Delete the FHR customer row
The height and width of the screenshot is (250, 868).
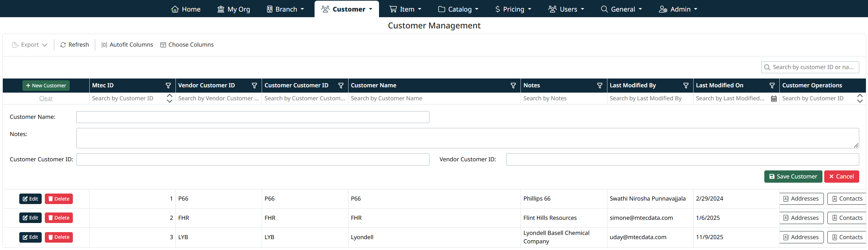[59, 218]
